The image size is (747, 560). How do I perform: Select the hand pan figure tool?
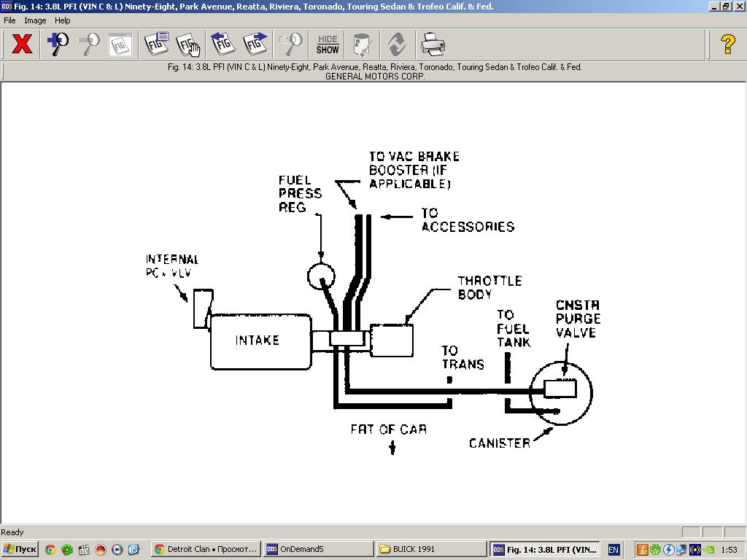tap(188, 44)
